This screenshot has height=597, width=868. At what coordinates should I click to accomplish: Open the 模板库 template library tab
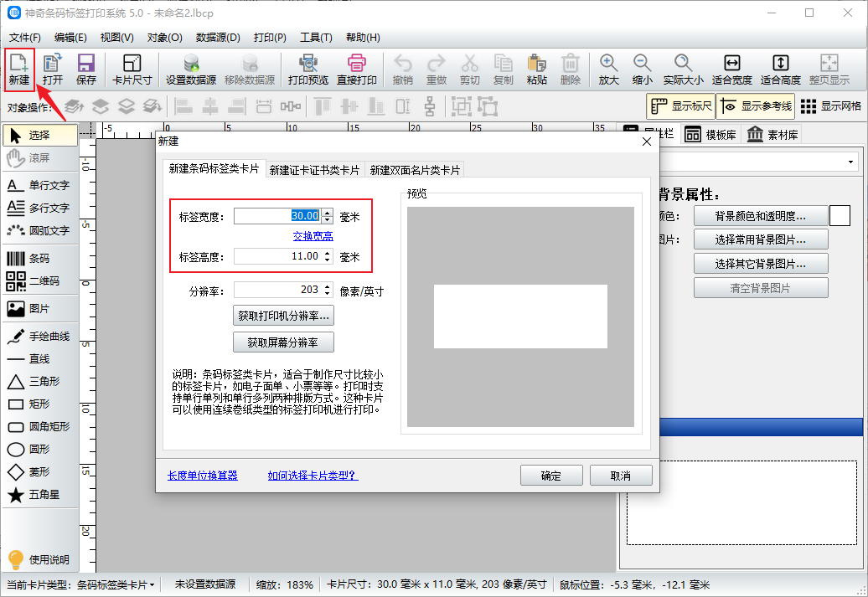point(710,135)
